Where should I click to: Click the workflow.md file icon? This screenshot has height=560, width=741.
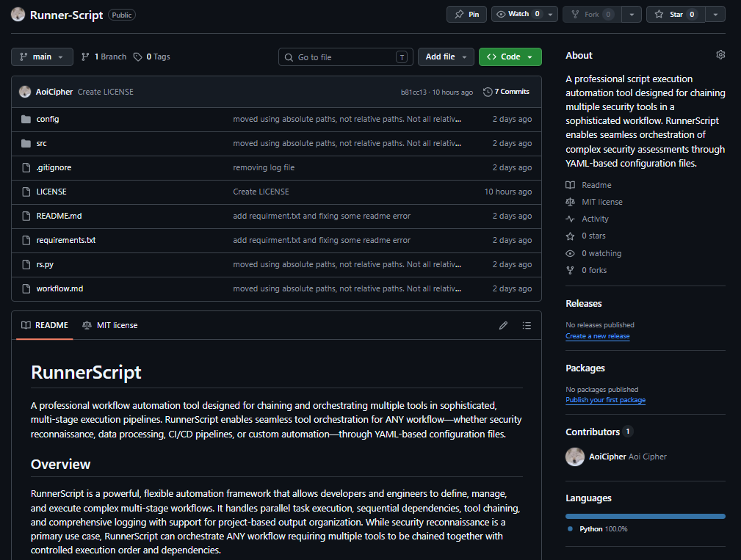26,288
